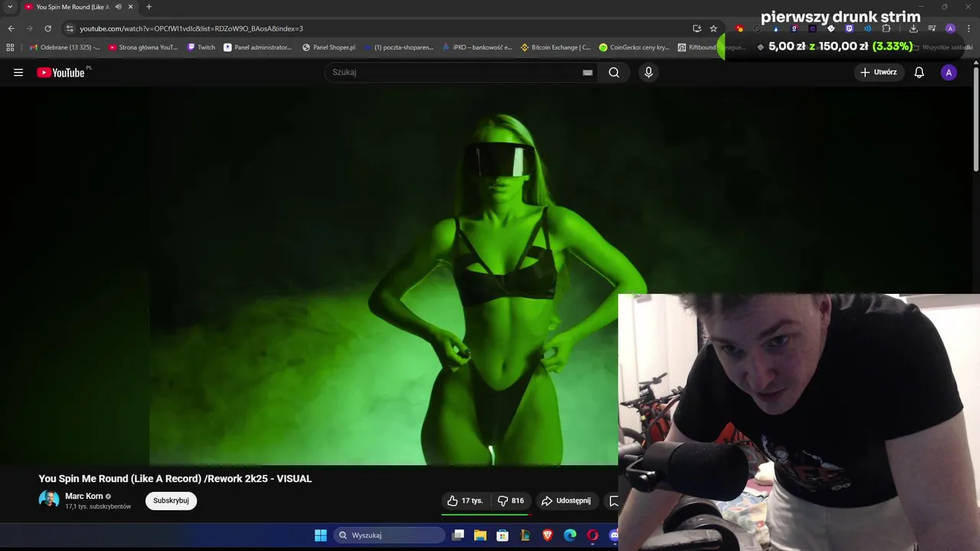Like the video with thumbs up
This screenshot has height=551, width=980.
(465, 500)
